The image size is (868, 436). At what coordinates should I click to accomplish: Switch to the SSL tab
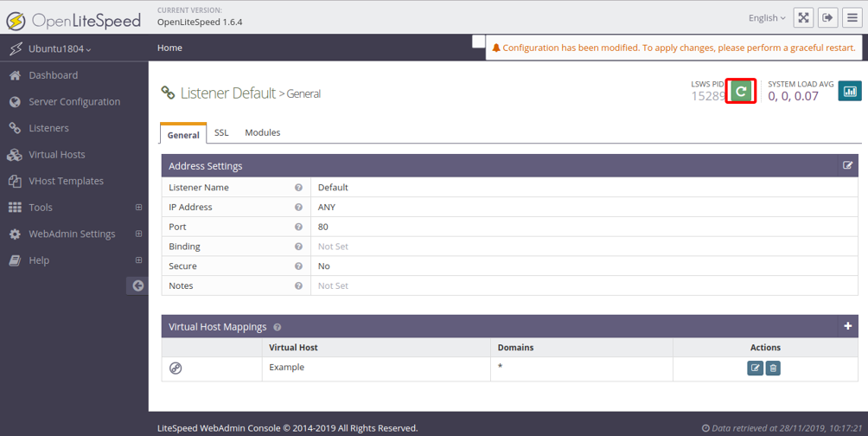coord(221,132)
